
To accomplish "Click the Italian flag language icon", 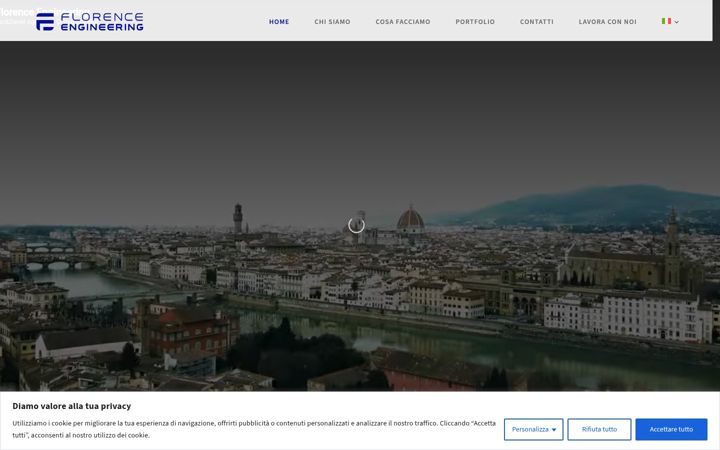I will click(x=666, y=21).
